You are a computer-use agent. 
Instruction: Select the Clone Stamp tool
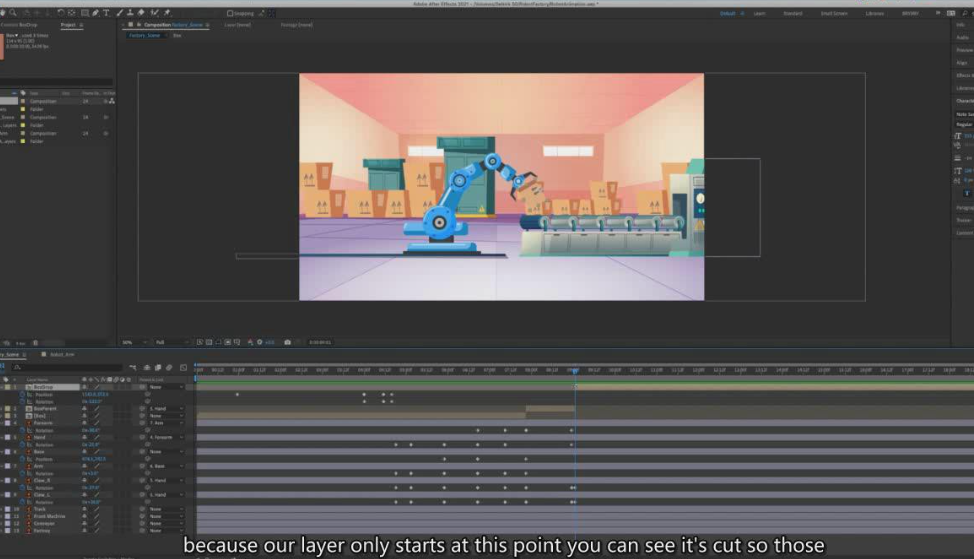[130, 13]
